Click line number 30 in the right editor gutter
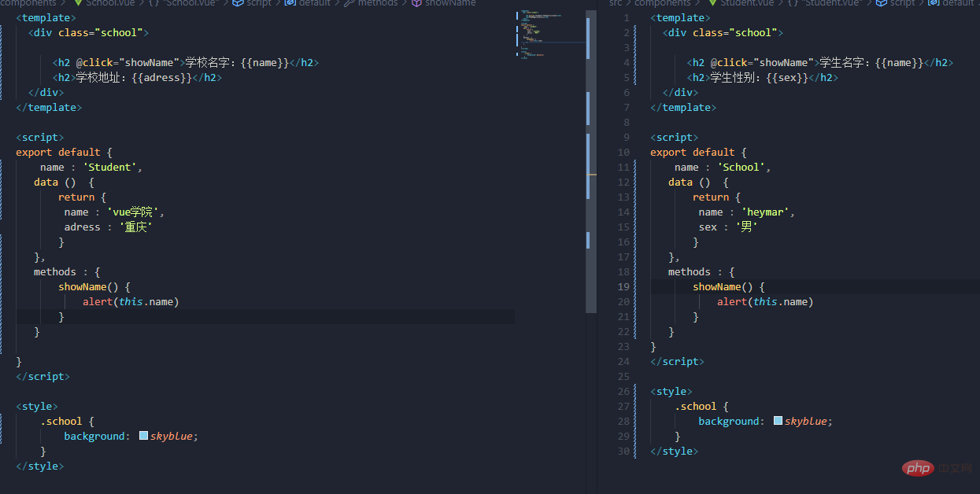Image resolution: width=980 pixels, height=494 pixels. pyautogui.click(x=624, y=451)
